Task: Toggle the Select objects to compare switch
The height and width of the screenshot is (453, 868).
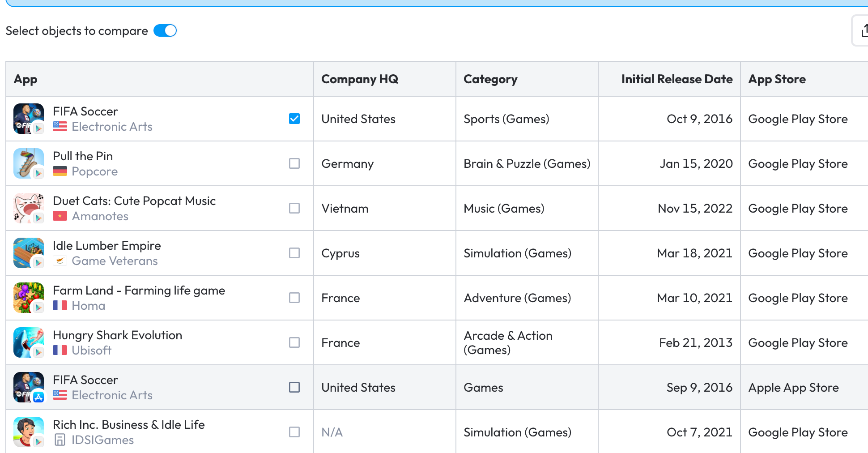Action: [x=165, y=30]
